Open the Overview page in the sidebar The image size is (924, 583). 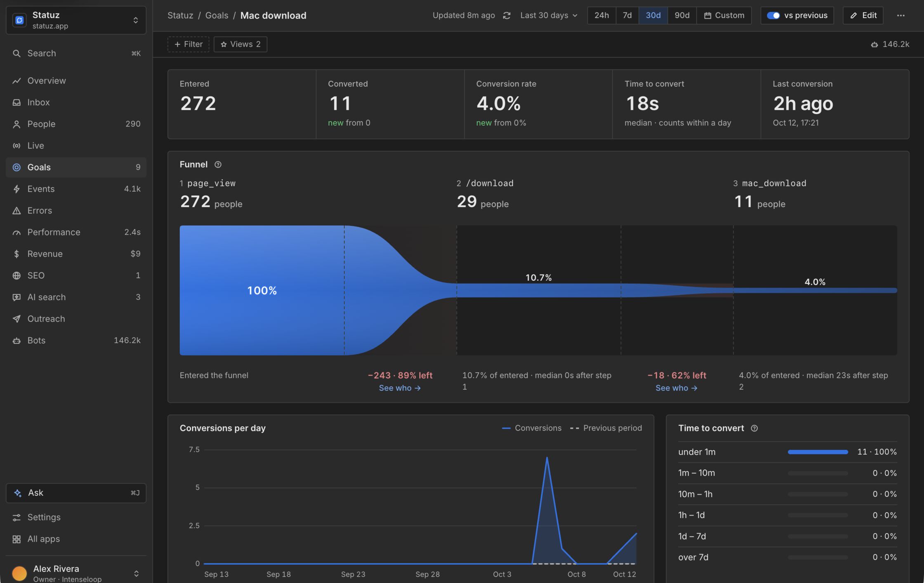click(x=76, y=81)
